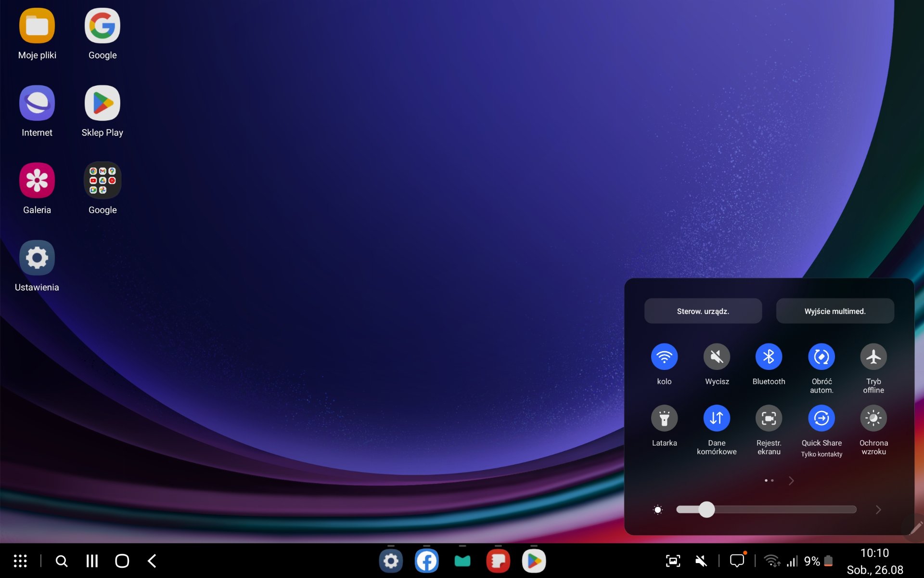Toggle Obróć autom. rotation tile
The image size is (924, 578).
point(821,357)
